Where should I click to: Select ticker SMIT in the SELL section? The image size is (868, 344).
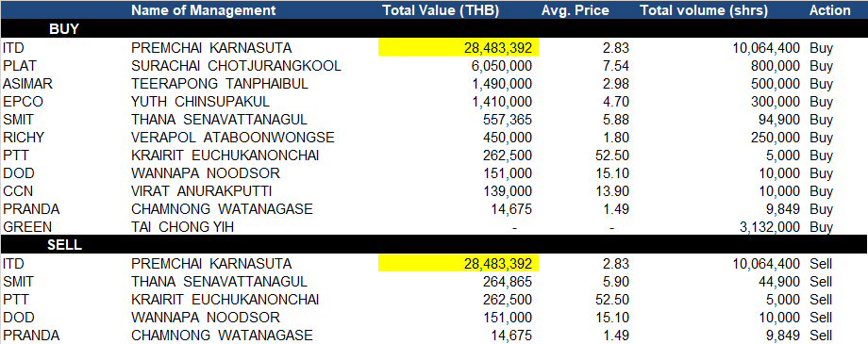pos(18,282)
